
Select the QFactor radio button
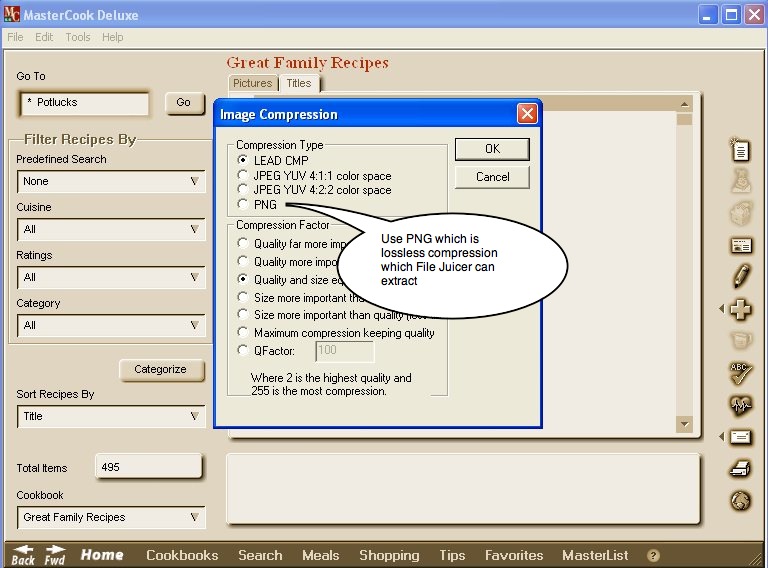[242, 350]
